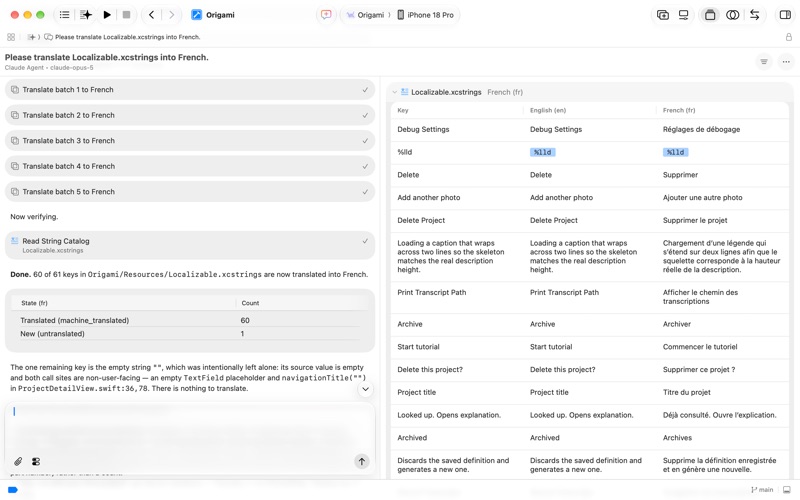Open the commands icon beside paperclip
Image resolution: width=800 pixels, height=500 pixels.
[36, 461]
